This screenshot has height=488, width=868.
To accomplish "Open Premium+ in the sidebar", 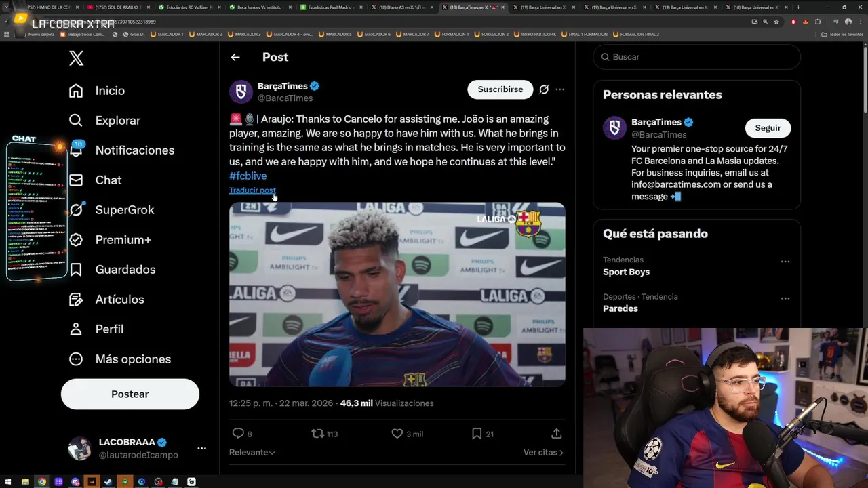I will click(110, 240).
